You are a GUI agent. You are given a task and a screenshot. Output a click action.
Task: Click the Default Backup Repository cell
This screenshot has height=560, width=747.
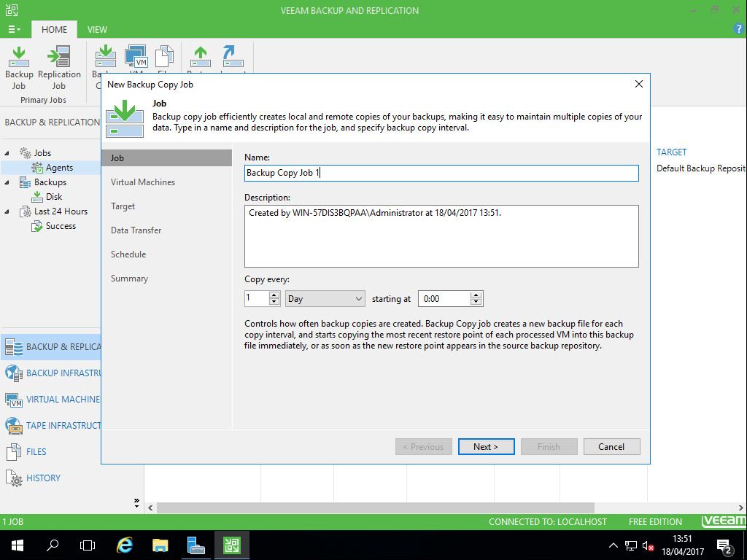coord(701,168)
